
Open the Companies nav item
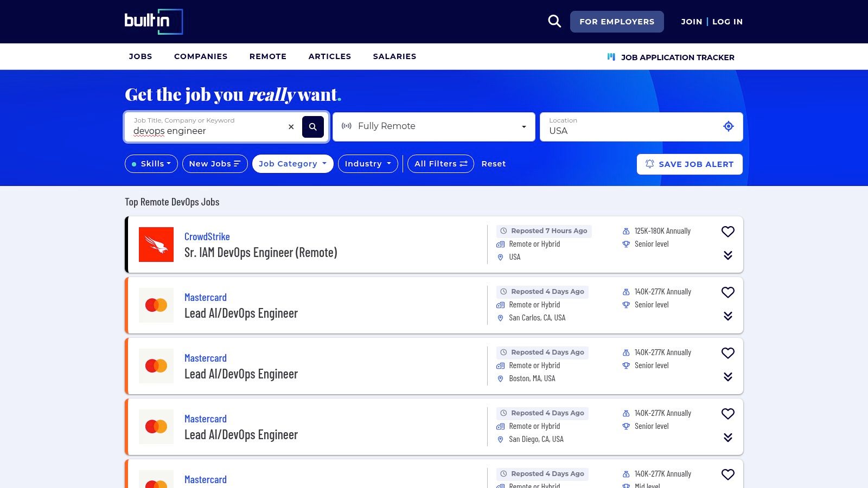pos(201,56)
